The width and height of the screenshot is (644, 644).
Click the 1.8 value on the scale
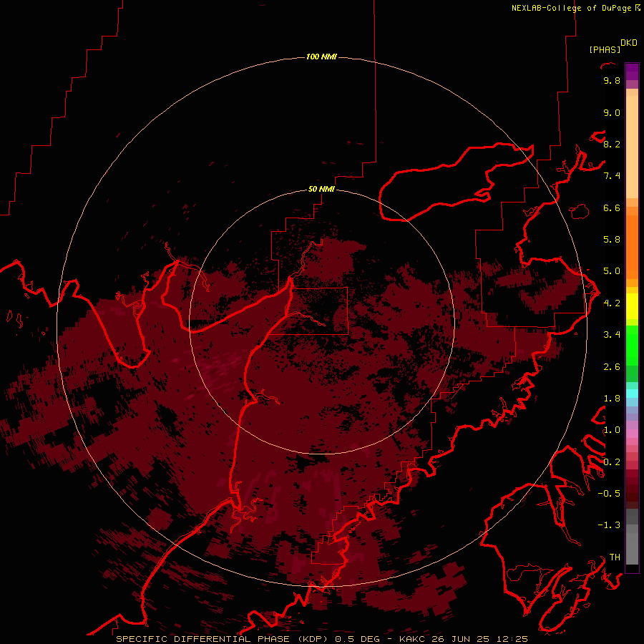tap(612, 399)
